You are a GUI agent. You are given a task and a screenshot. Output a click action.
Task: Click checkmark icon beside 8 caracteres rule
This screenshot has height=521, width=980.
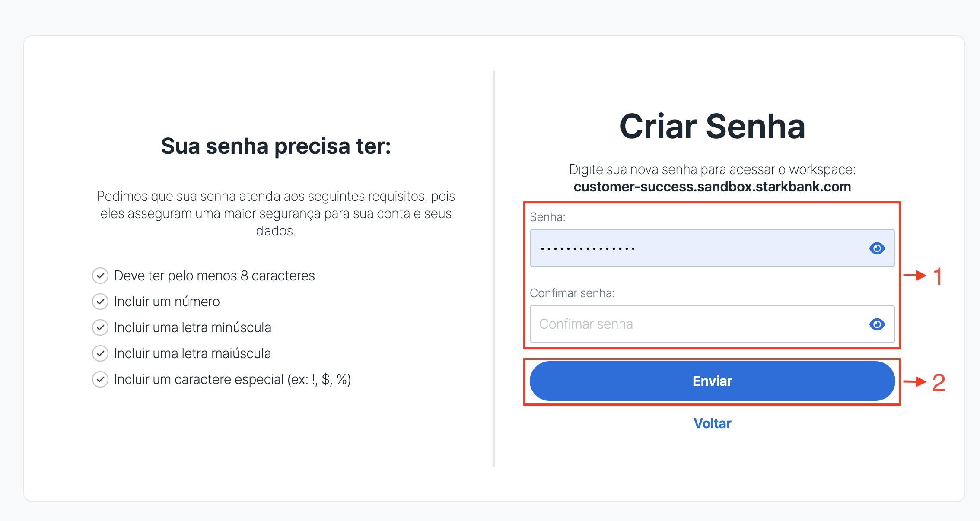click(x=100, y=276)
